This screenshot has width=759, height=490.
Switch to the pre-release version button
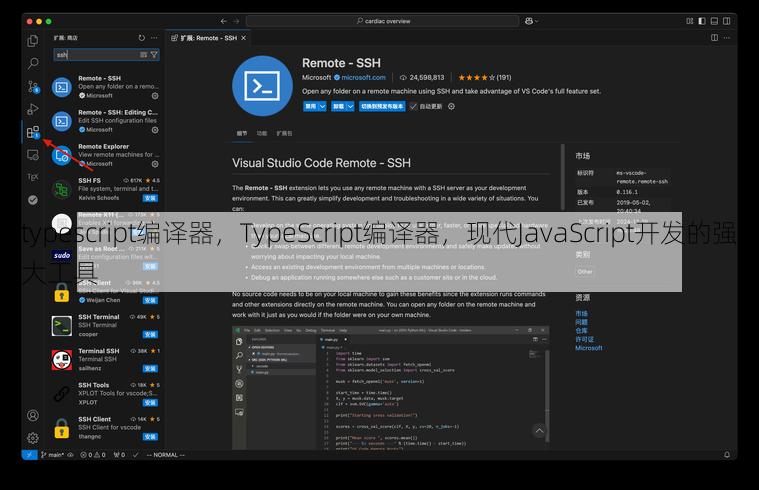point(382,107)
